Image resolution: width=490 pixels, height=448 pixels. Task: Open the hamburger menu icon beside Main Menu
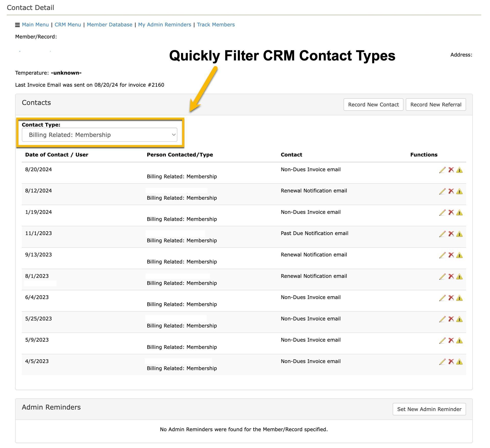pyautogui.click(x=17, y=25)
